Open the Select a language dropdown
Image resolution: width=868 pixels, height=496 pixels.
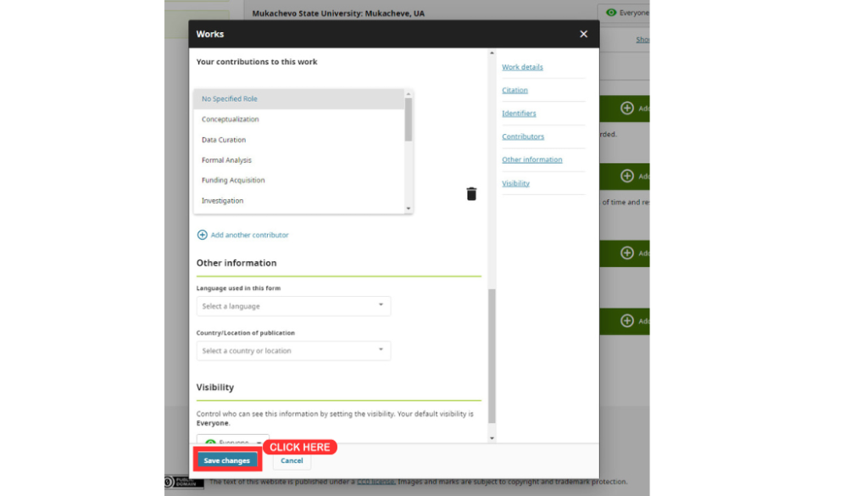pos(293,306)
